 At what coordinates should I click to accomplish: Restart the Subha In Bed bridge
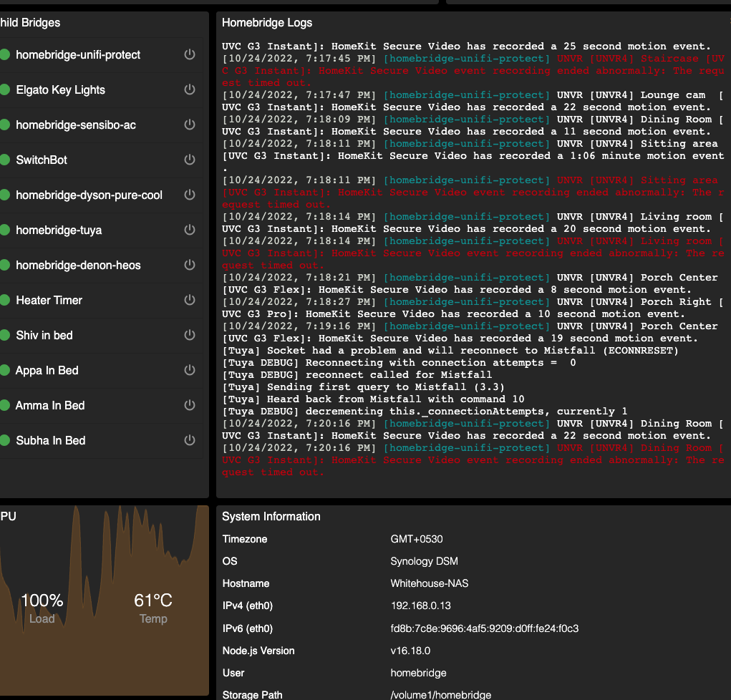pyautogui.click(x=189, y=440)
